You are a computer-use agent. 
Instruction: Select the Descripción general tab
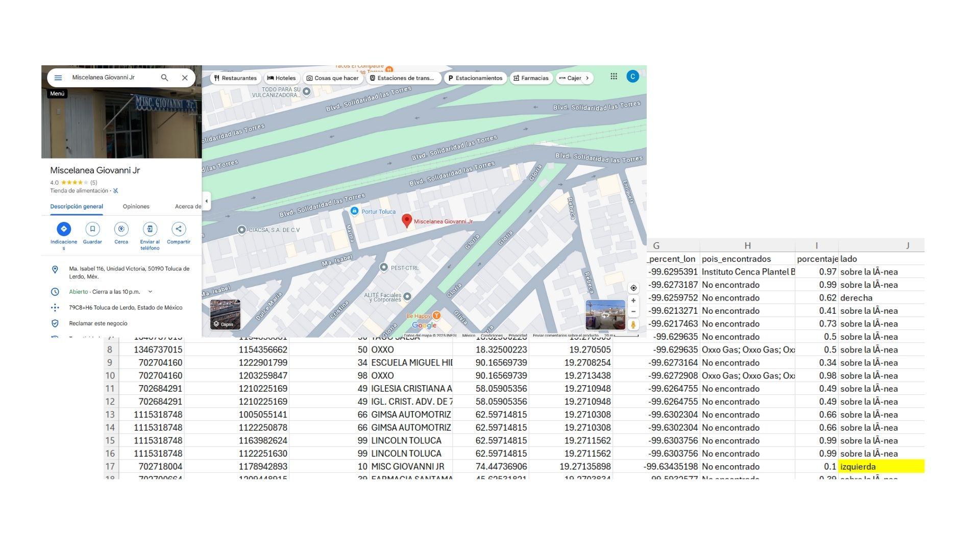point(77,207)
